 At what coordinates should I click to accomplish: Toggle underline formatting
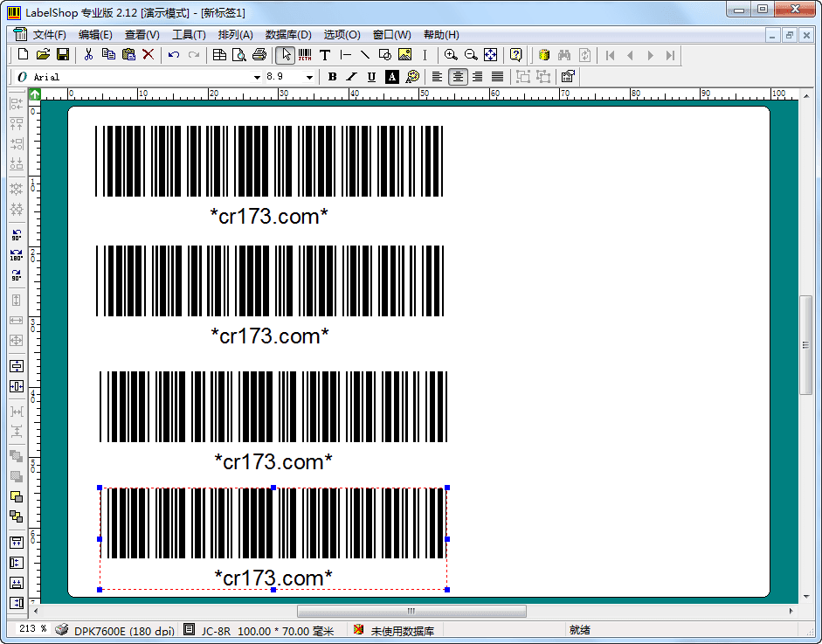pos(371,77)
